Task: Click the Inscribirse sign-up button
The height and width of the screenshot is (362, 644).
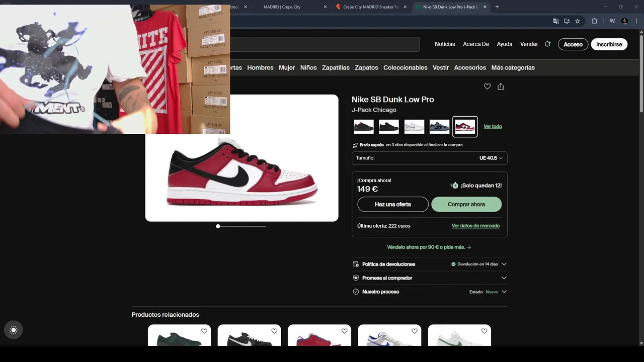Action: (609, 44)
